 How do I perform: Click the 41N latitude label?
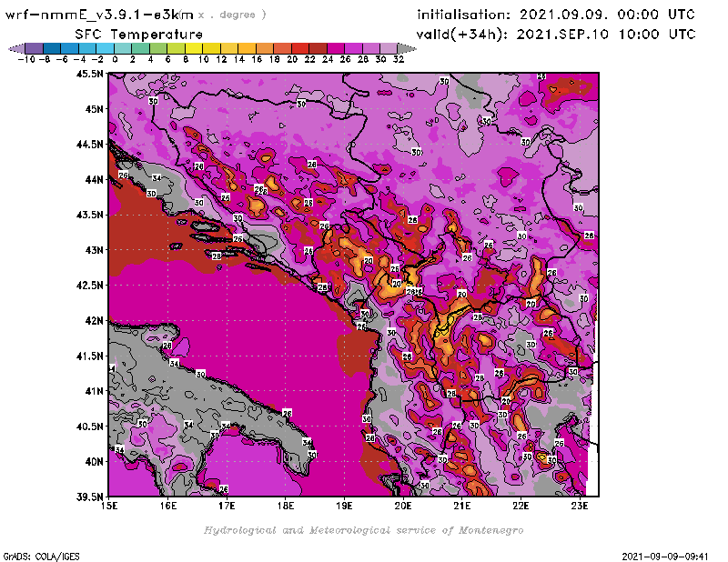tap(94, 391)
